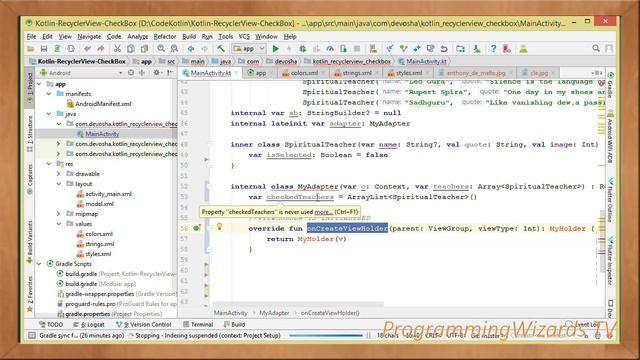Click the Debug app bug icon
Image resolution: width=640 pixels, height=360 pixels.
click(302, 49)
